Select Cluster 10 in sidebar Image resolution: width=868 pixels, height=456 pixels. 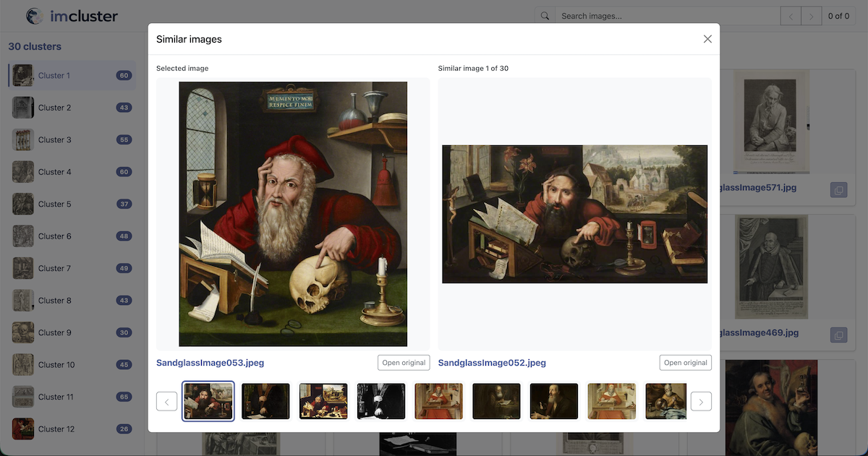pos(72,365)
